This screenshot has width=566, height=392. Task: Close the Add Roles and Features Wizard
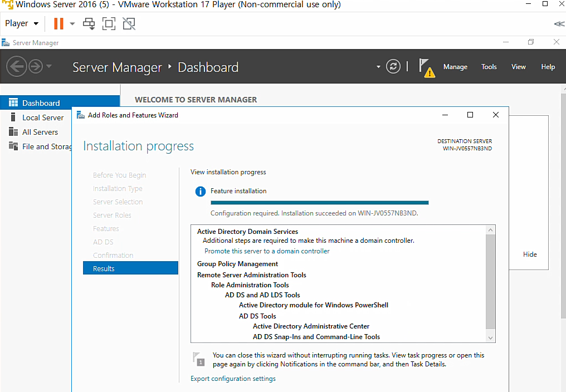coord(496,115)
